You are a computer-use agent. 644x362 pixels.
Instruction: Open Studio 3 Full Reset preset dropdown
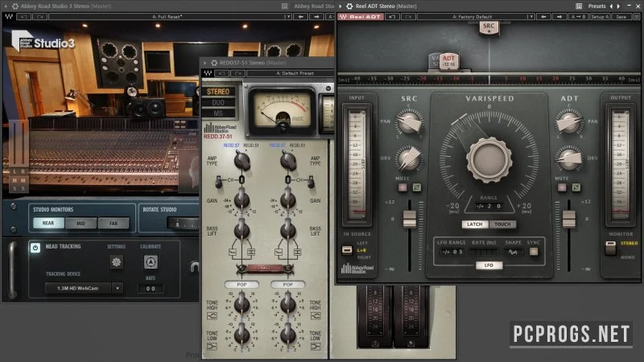tap(170, 17)
